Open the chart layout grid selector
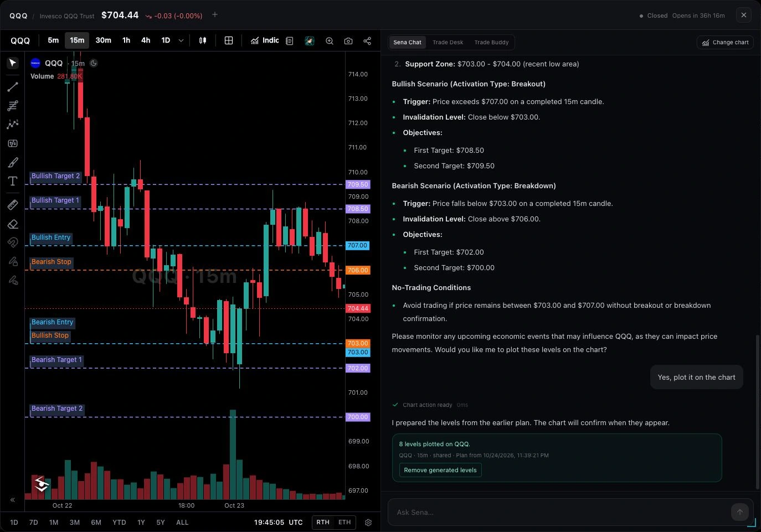The height and width of the screenshot is (532, 761). (229, 40)
